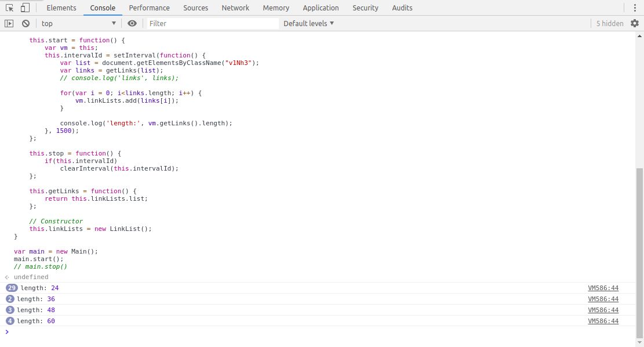Viewport: 644px width, 347px height.
Task: Open the top context dropdown
Action: (78, 23)
